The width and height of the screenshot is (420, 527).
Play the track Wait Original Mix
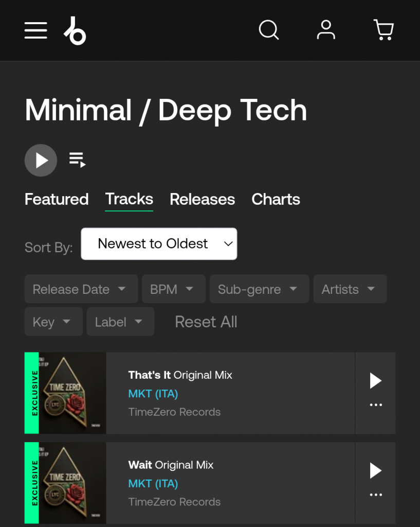coord(375,470)
